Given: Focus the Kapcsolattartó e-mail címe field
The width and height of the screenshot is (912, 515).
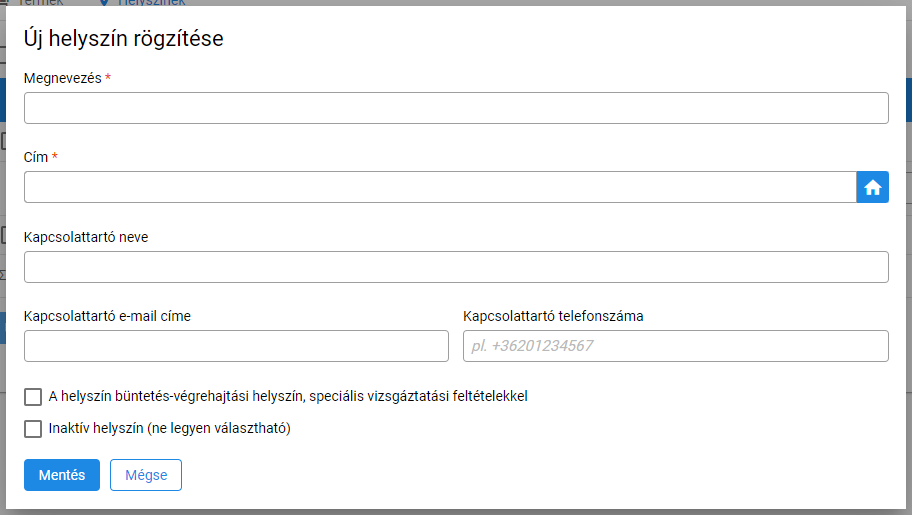Looking at the screenshot, I should (236, 346).
